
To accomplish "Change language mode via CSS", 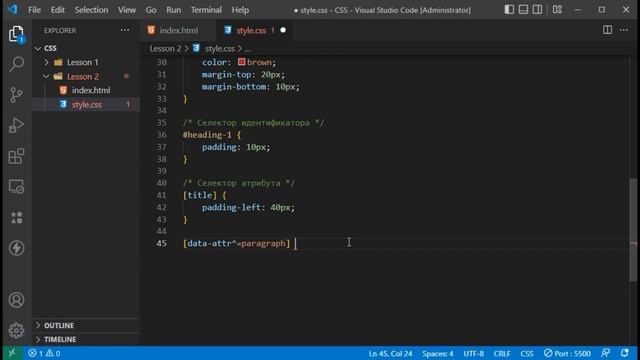I will tap(527, 353).
